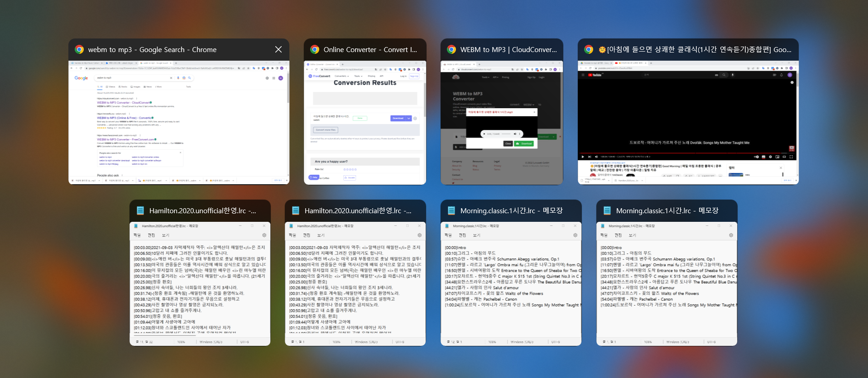Play the YouTube video
This screenshot has height=378, width=868.
click(x=583, y=157)
